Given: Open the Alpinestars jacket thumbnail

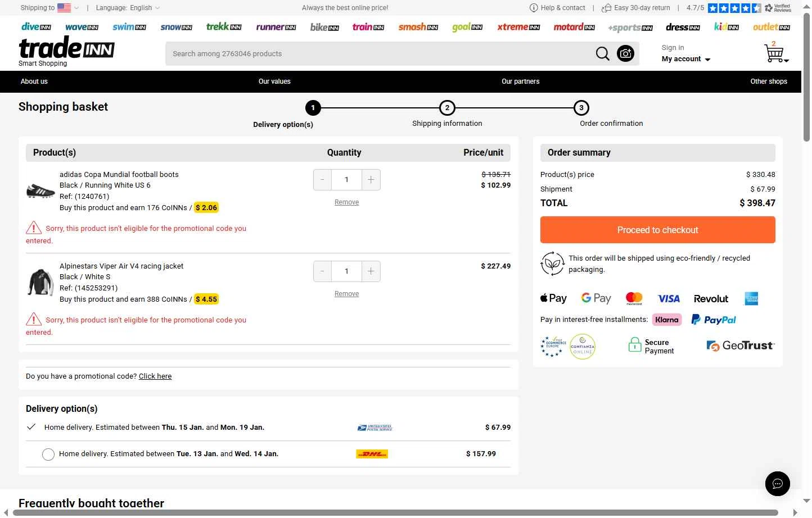Looking at the screenshot, I should tap(40, 282).
